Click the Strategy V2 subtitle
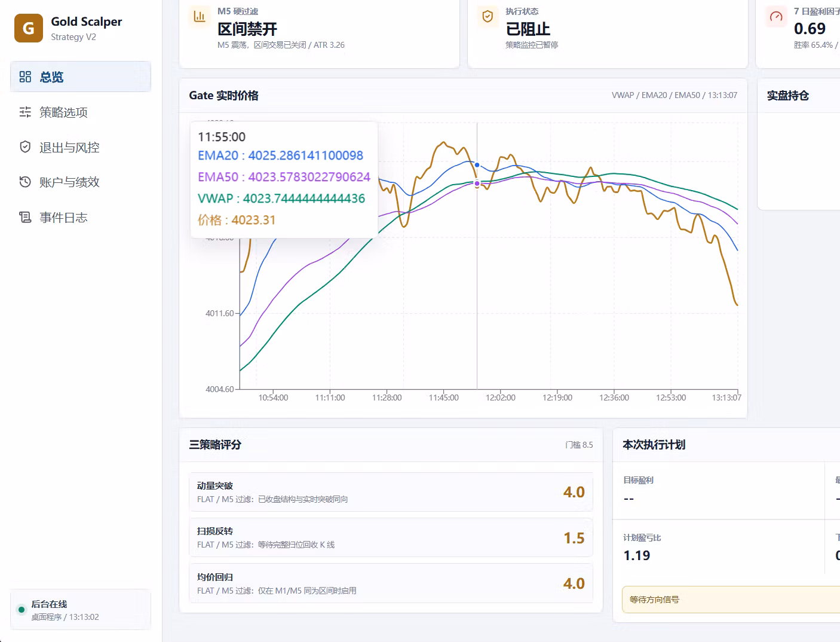This screenshot has width=840, height=642. pos(73,37)
